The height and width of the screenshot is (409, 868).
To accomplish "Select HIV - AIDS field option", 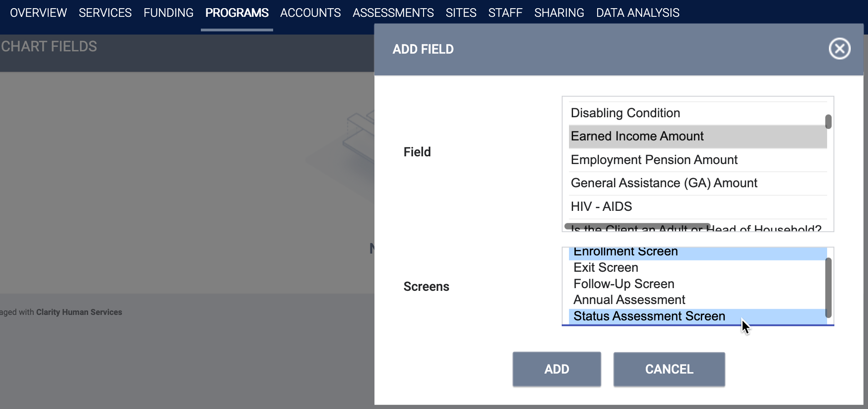I will pos(698,207).
